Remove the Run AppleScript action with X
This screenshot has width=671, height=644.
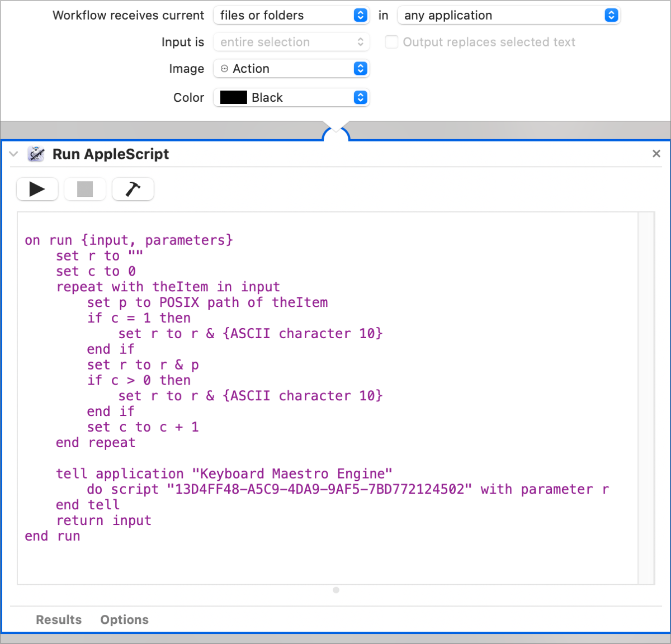coord(656,154)
